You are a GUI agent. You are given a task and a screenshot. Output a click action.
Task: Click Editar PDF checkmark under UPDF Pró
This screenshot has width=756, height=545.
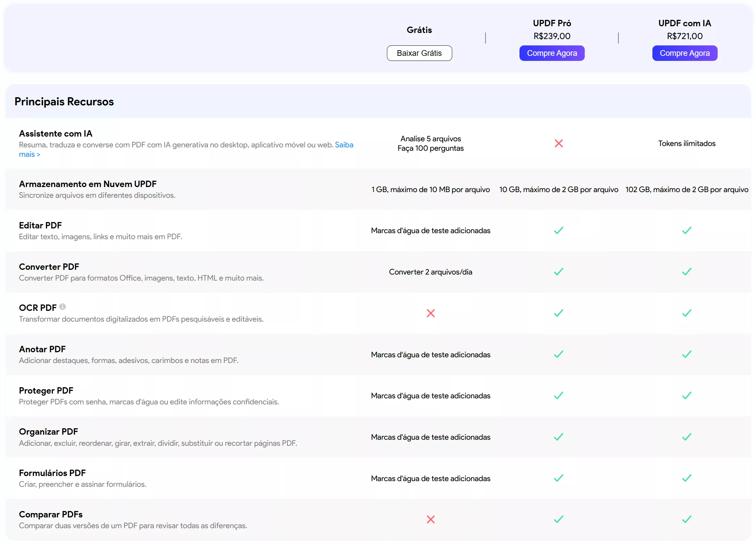coord(559,230)
